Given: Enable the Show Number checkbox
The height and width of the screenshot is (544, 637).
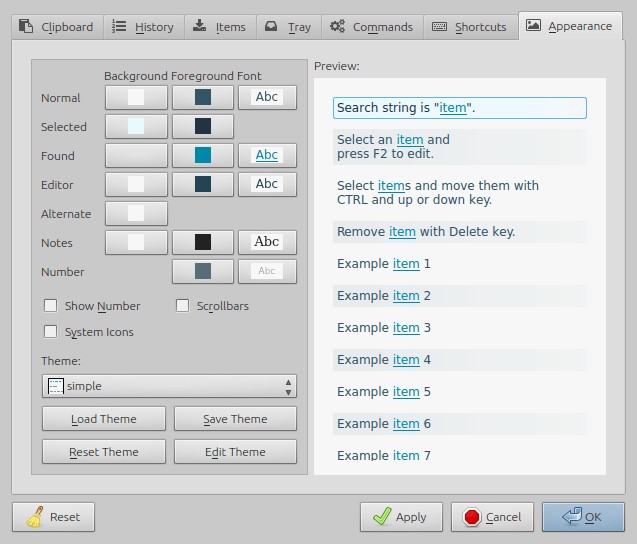Looking at the screenshot, I should point(51,306).
